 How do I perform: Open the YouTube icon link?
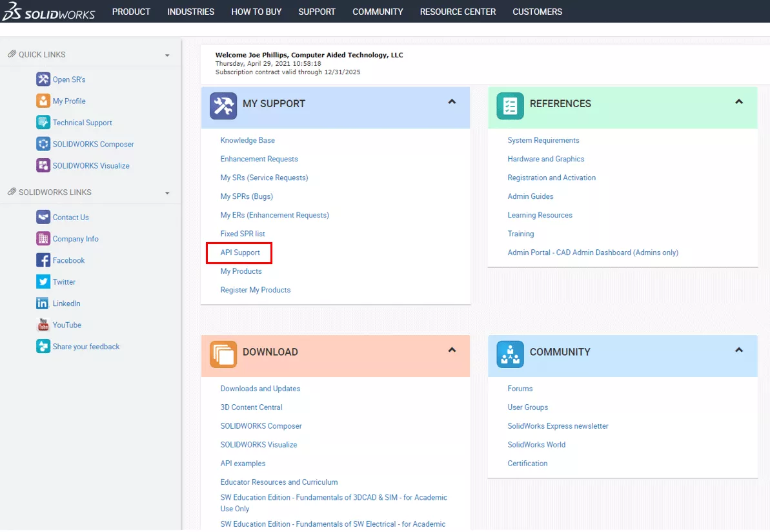pos(43,324)
